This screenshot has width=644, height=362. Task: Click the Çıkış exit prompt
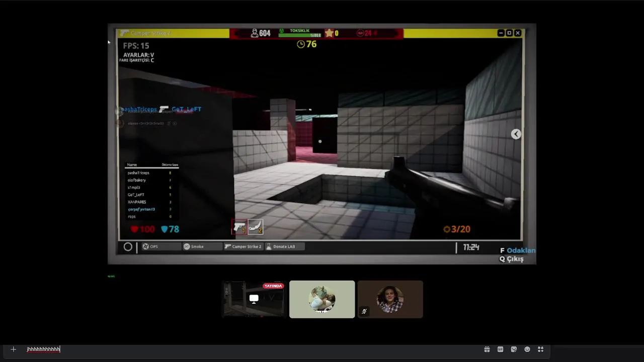pyautogui.click(x=511, y=259)
